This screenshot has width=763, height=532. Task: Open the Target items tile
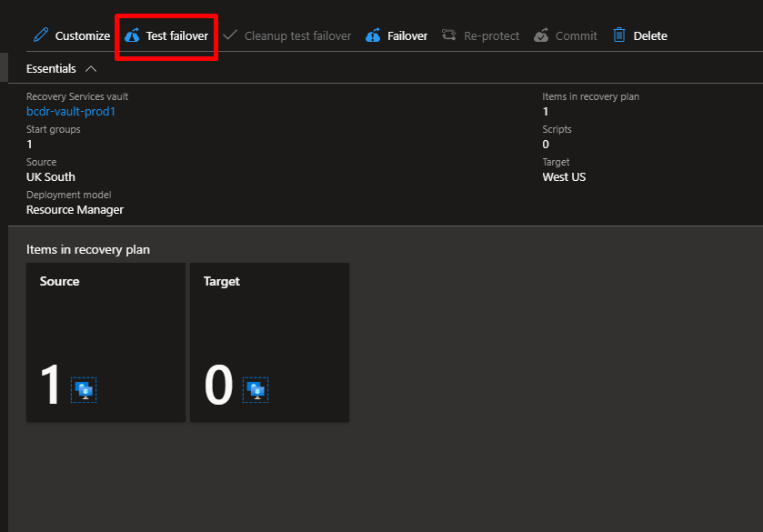pos(269,342)
